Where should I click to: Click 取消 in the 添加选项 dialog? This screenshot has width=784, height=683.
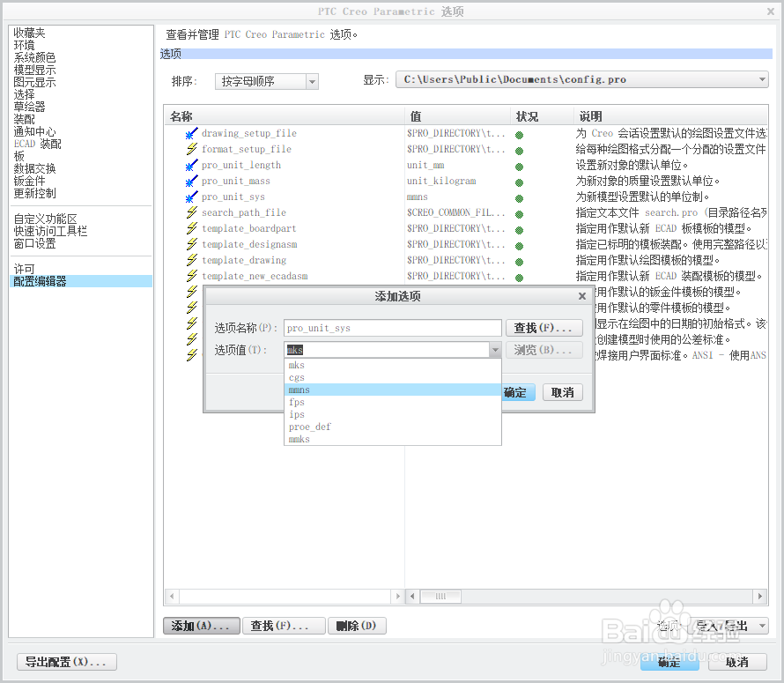563,393
